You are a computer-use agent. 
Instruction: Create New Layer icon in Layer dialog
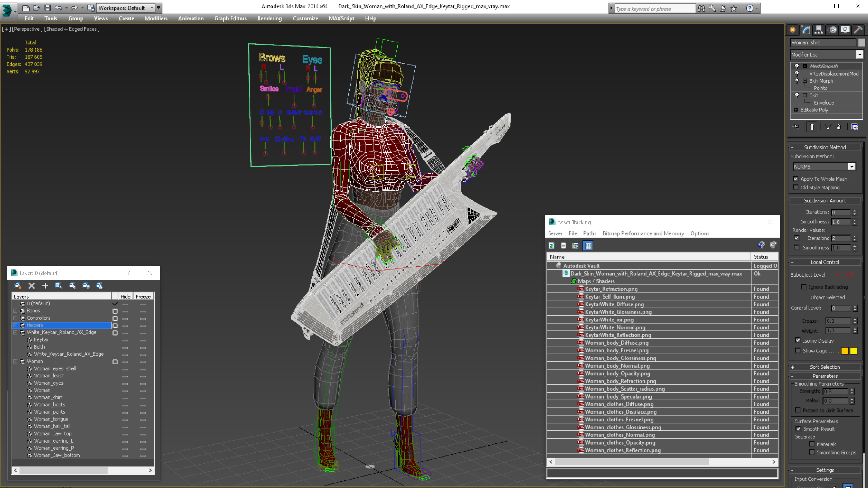pos(18,286)
